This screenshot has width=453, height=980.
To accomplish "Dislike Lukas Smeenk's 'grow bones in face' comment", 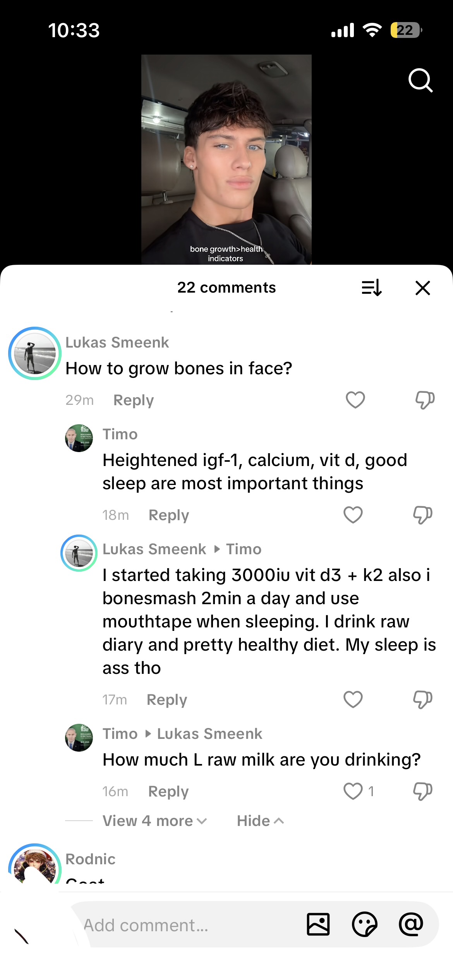I will 425,400.
